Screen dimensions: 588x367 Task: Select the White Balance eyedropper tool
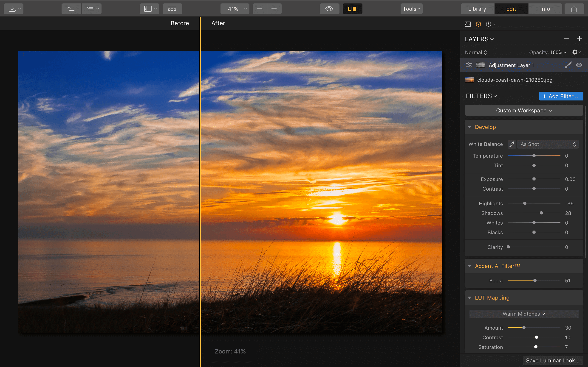tap(512, 144)
